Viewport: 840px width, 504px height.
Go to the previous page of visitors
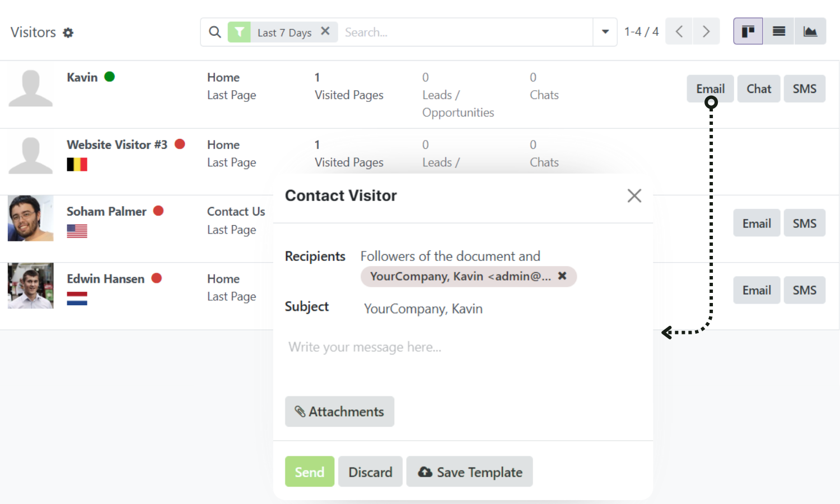coord(679,31)
